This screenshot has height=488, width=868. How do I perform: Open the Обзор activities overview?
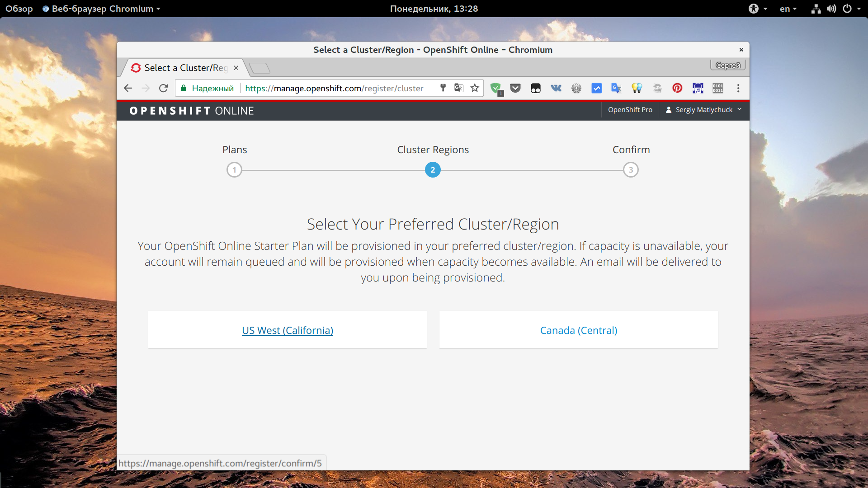19,9
